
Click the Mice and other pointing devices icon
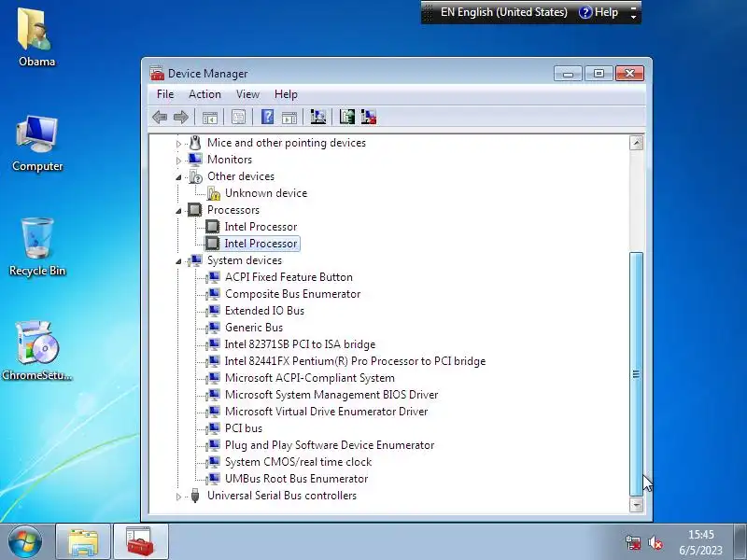pos(195,143)
